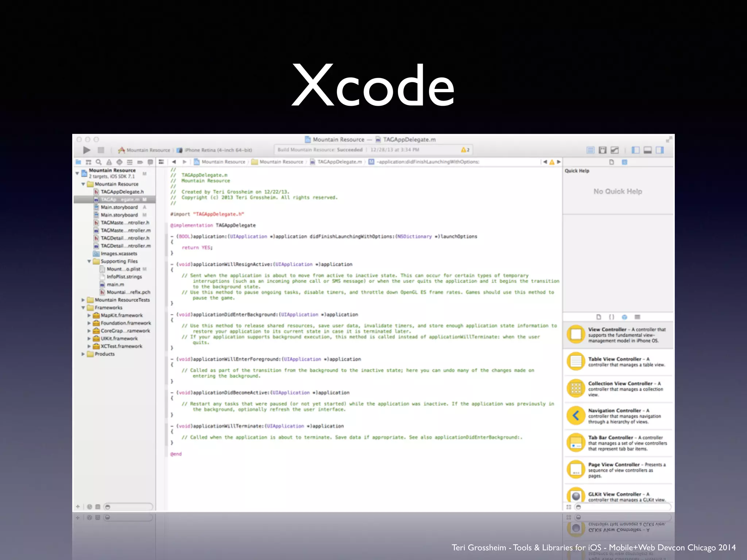Toggle library icon-view grid button
Viewport: 747px width, 560px height.
click(569, 507)
